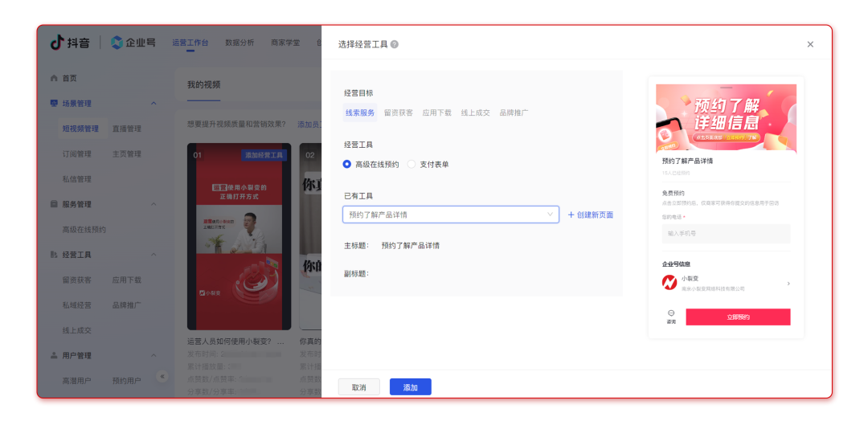The height and width of the screenshot is (425, 868).
Task: Collapse the sidebar with double-arrow icon
Action: (162, 376)
